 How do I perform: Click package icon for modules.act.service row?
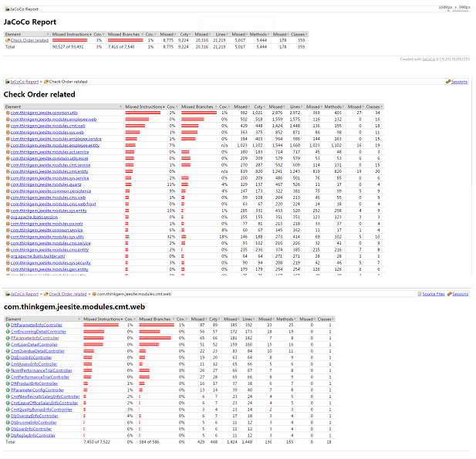point(8,152)
